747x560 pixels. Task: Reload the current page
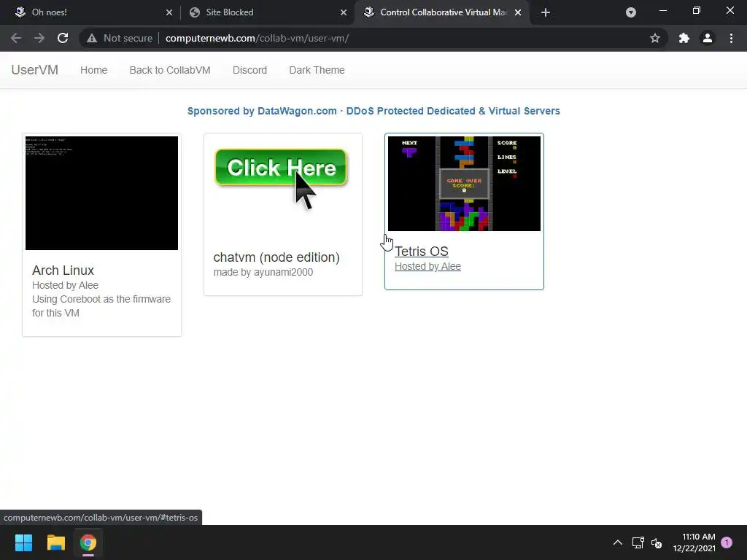pos(63,38)
